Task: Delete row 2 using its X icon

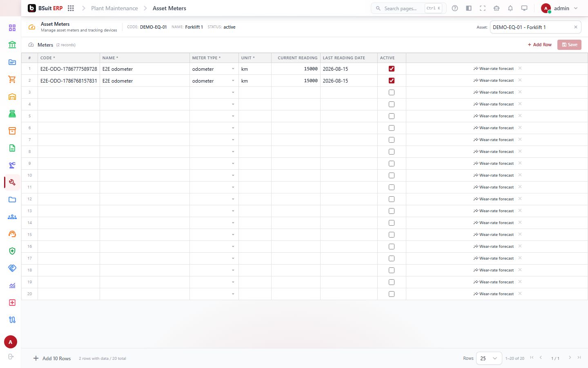Action: click(x=520, y=80)
